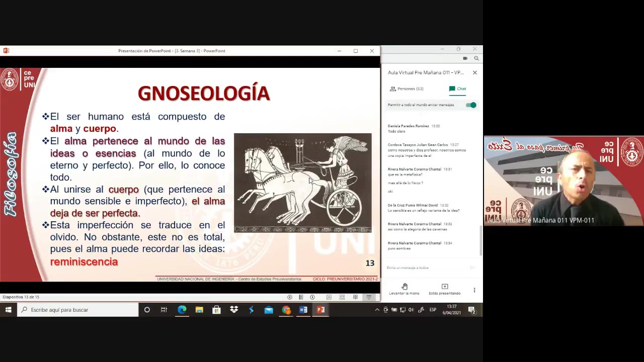
Task: Close the PowerPoint slideshow window
Action: point(372,51)
